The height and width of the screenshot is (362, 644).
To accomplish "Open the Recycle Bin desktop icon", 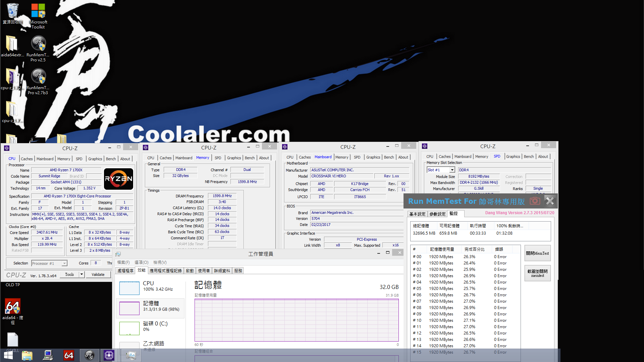I will [13, 13].
